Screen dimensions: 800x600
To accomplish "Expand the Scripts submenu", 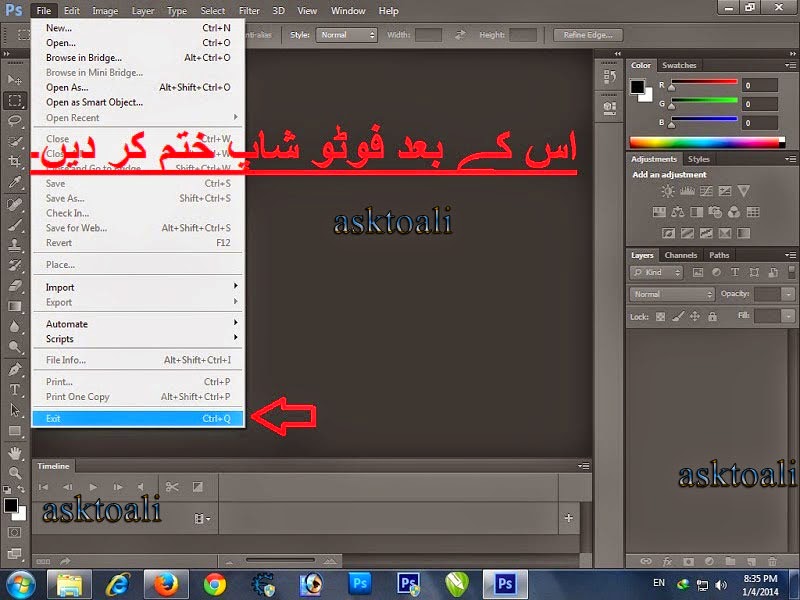I will [138, 339].
